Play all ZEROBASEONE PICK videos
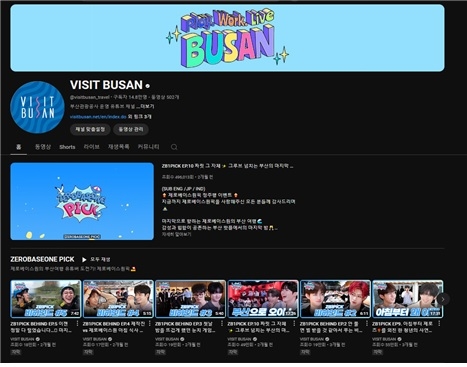The image size is (467, 367). [96, 259]
